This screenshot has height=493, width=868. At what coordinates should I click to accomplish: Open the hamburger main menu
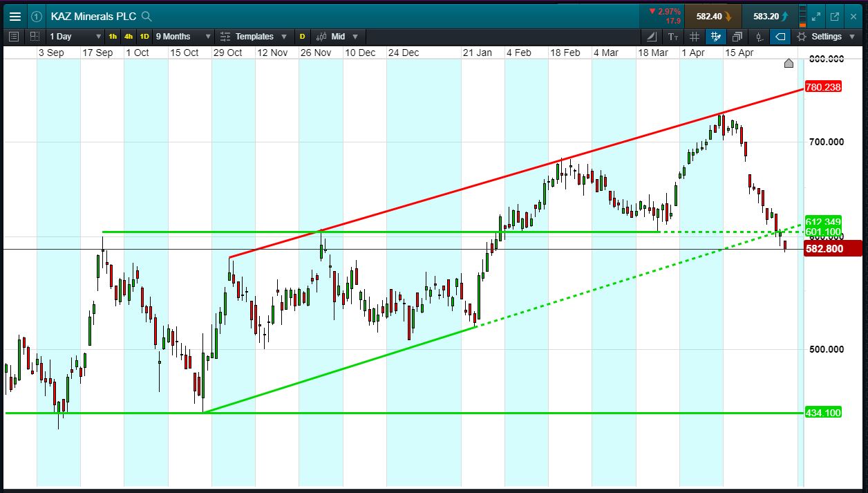click(15, 17)
